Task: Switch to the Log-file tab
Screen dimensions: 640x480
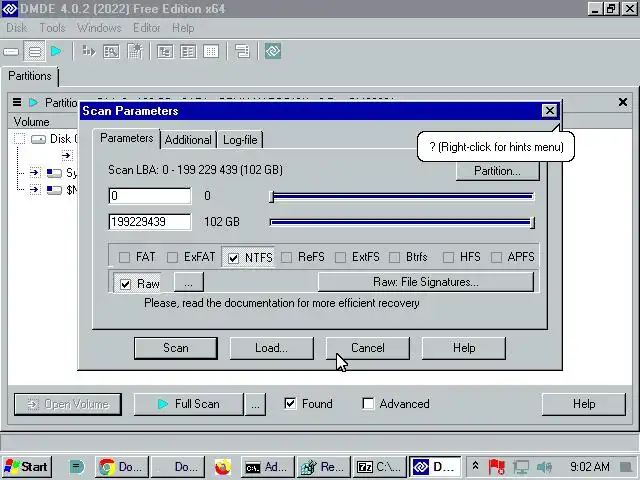Action: [240, 140]
